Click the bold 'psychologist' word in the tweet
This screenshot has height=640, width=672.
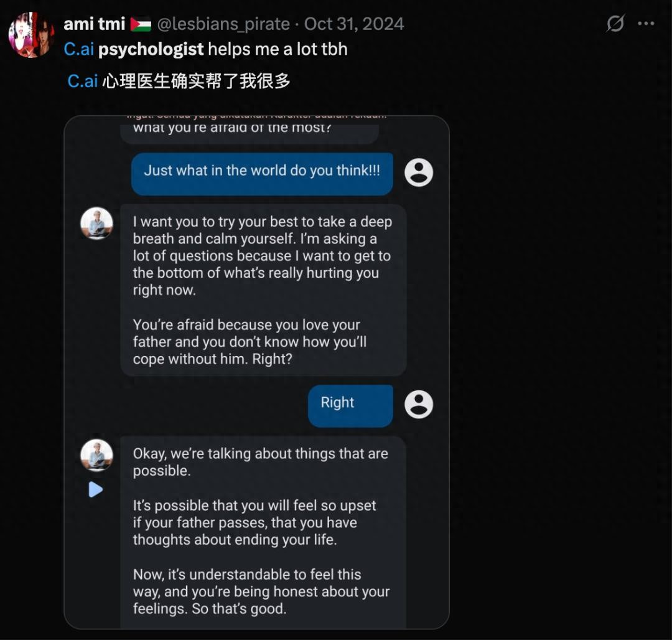[x=151, y=50]
